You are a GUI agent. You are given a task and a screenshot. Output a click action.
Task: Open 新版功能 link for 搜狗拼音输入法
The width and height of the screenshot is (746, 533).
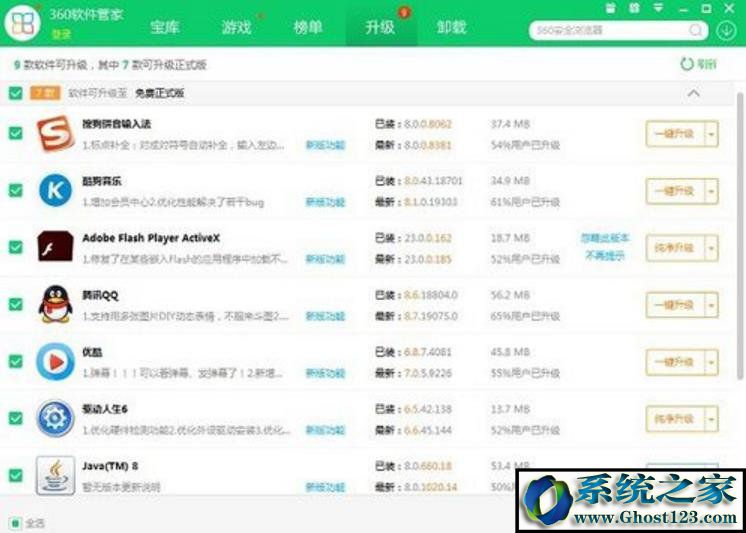tap(325, 145)
